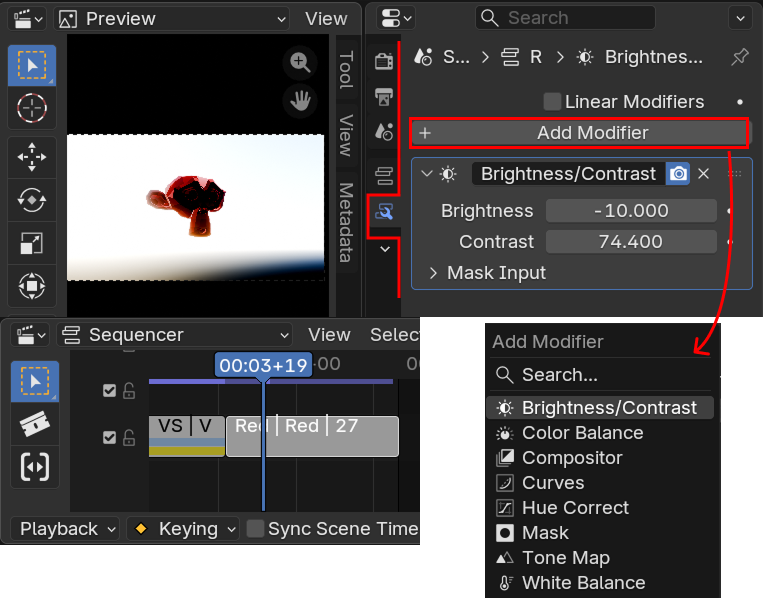Image resolution: width=763 pixels, height=598 pixels.
Task: Select the 3D Cursor tool in the preview
Action: click(x=32, y=108)
